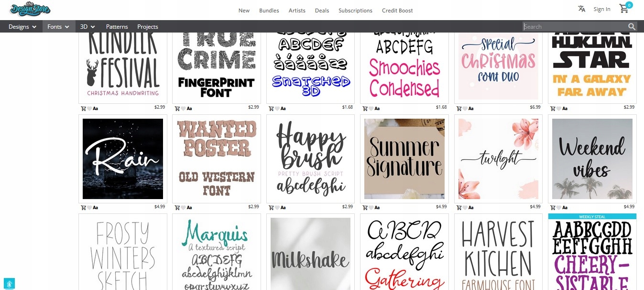Favorite the Reindeer Festival font with heart
The height and width of the screenshot is (290, 644).
pyautogui.click(x=89, y=109)
